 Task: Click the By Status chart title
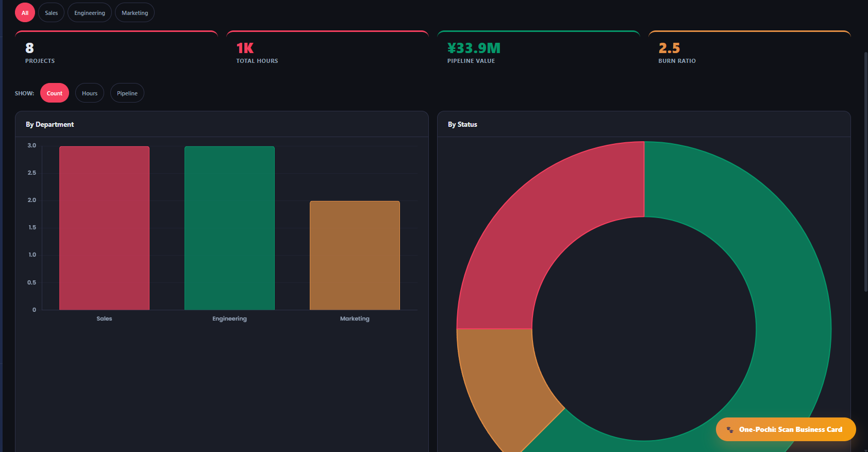pos(462,124)
